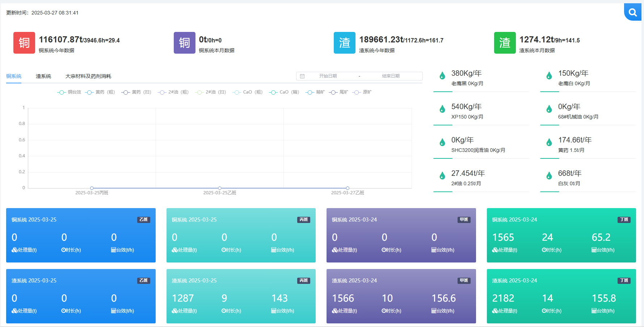Switch to the 大宗材料及药剂消耗 tab
The height and width of the screenshot is (327, 644).
[88, 76]
